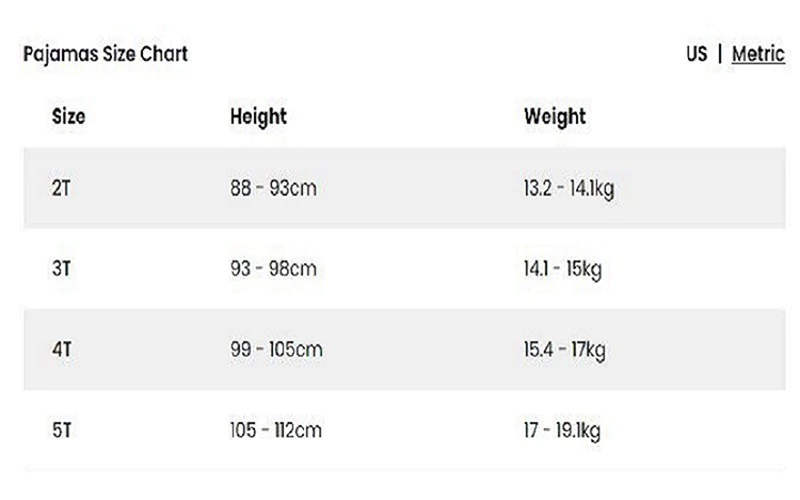Click the 88 - 93cm height value
The image size is (800, 500).
pyautogui.click(x=273, y=188)
